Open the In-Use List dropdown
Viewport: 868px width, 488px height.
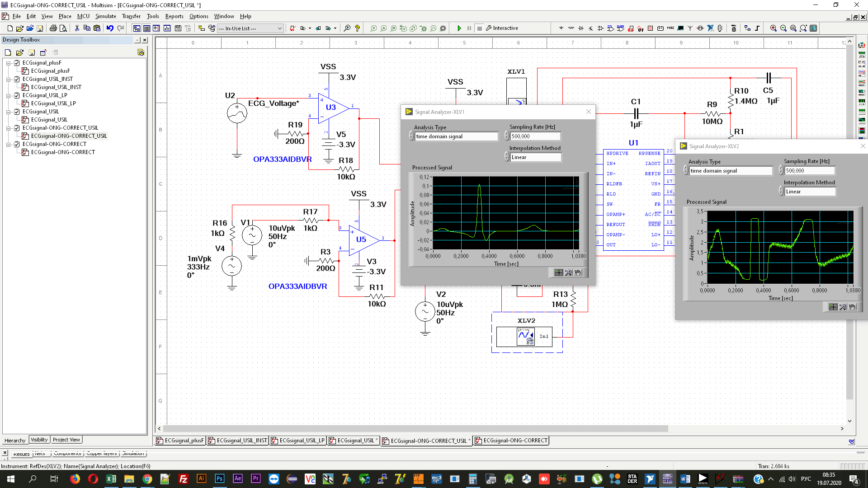pyautogui.click(x=250, y=28)
